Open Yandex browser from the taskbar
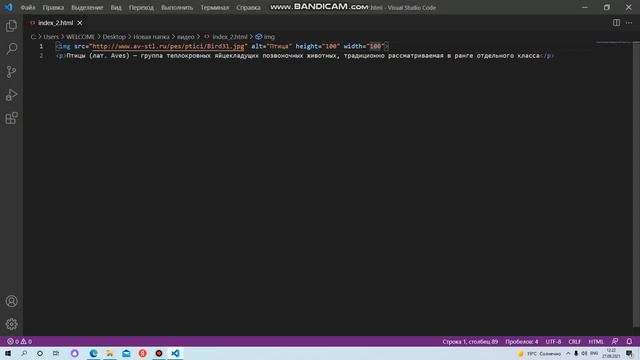 coord(142,353)
